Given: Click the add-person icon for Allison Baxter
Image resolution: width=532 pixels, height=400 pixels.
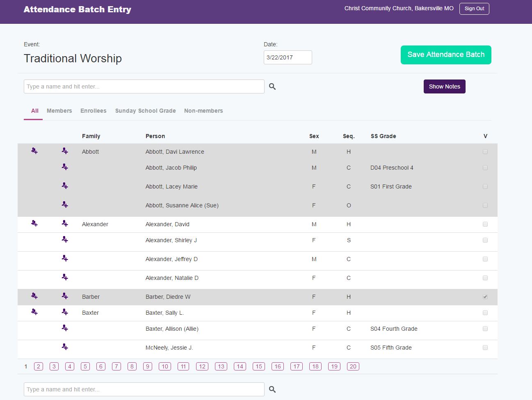Looking at the screenshot, I should click(x=65, y=328).
